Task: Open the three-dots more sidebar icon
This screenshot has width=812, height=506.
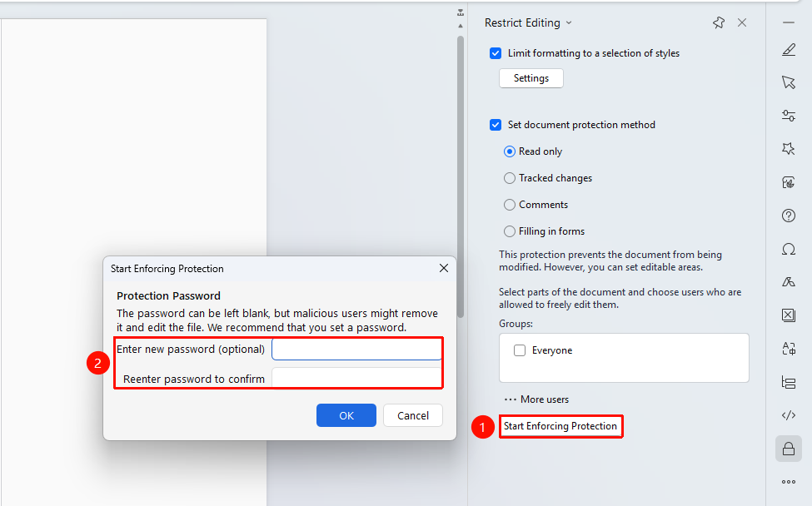Action: coord(788,482)
